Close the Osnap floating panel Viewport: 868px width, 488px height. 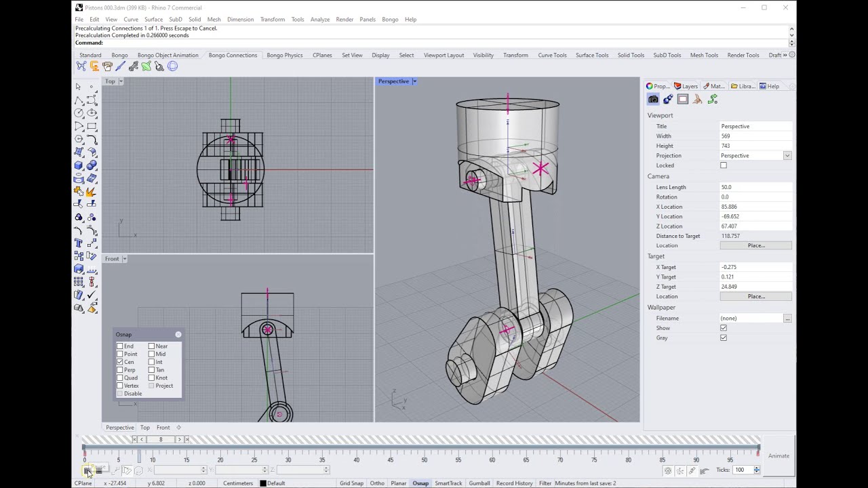178,334
